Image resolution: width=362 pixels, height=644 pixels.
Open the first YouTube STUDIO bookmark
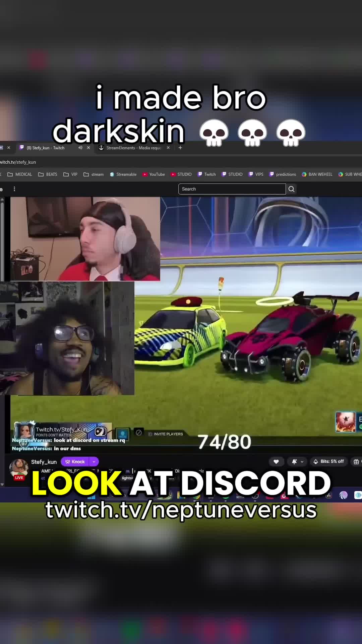[181, 174]
